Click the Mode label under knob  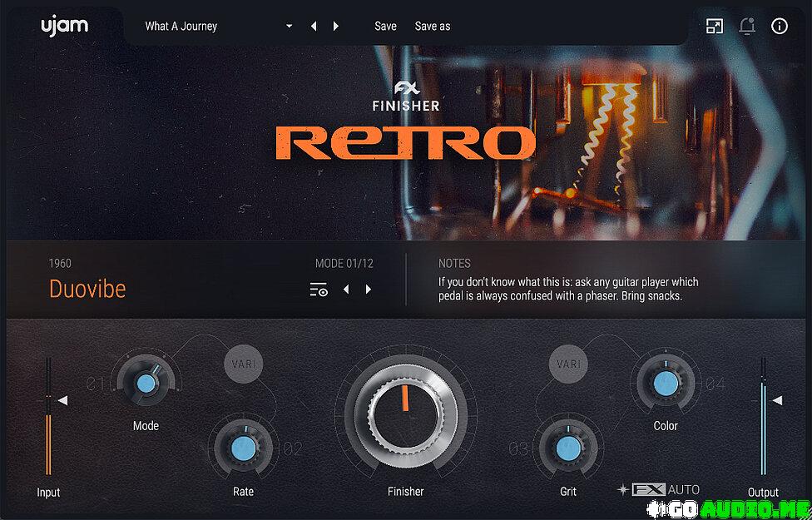(146, 426)
